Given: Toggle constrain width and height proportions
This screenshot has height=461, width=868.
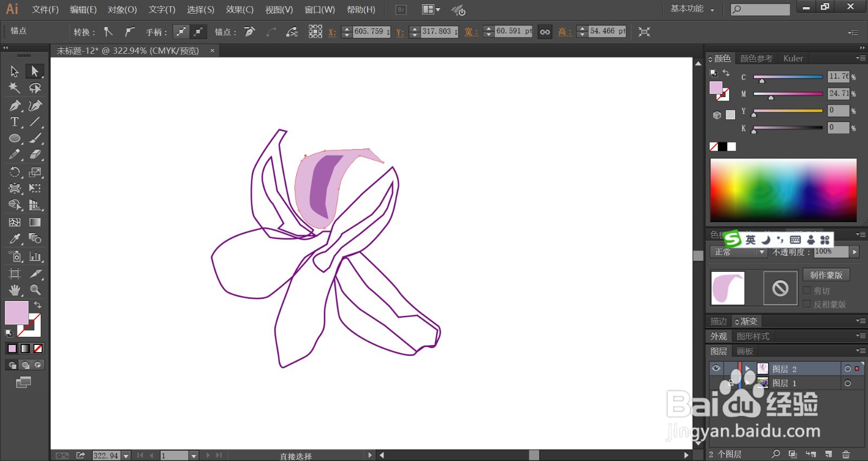Looking at the screenshot, I should point(545,31).
